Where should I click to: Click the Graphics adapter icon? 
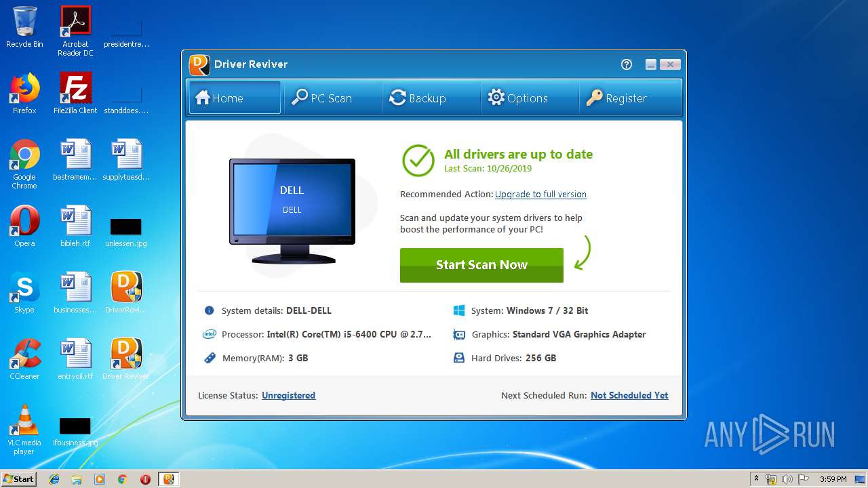click(x=459, y=334)
